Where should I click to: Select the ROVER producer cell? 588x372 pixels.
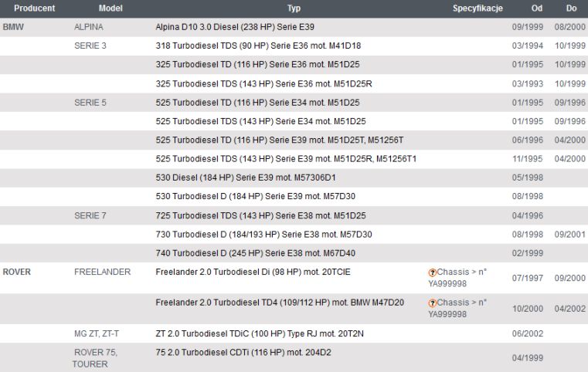click(17, 272)
